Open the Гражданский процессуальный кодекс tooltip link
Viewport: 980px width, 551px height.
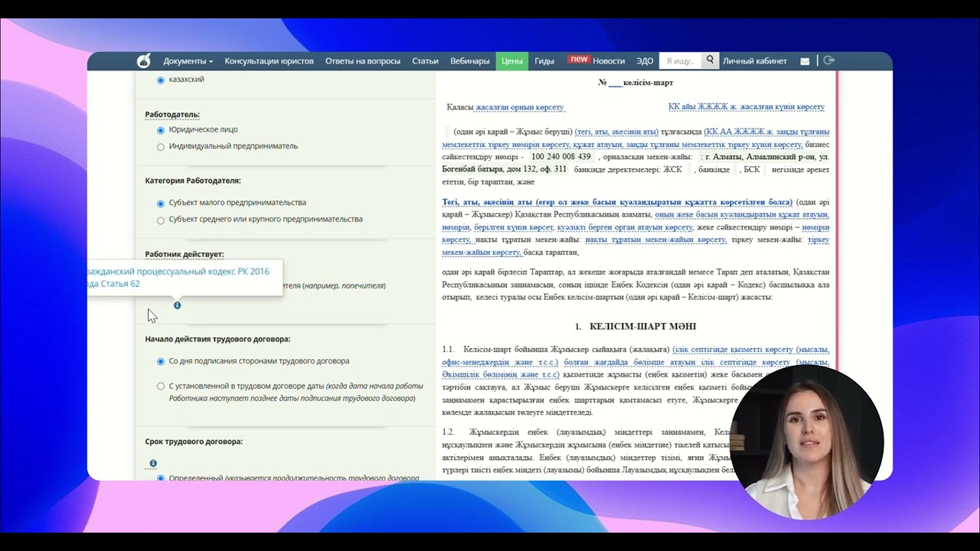pyautogui.click(x=178, y=278)
